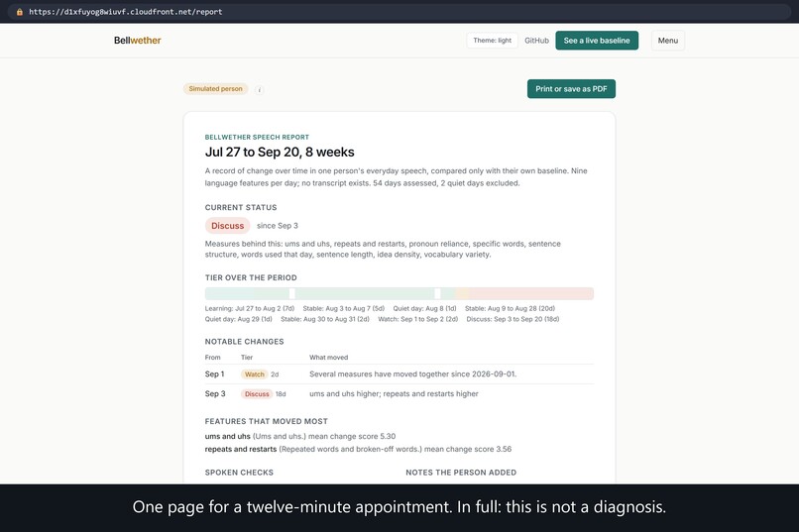Click the red Discuss segment of tier bar
The height and width of the screenshot is (532, 799).
click(x=531, y=293)
